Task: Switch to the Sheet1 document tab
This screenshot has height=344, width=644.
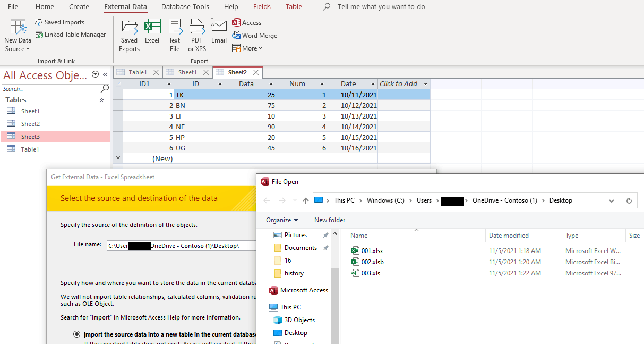Action: (x=187, y=72)
